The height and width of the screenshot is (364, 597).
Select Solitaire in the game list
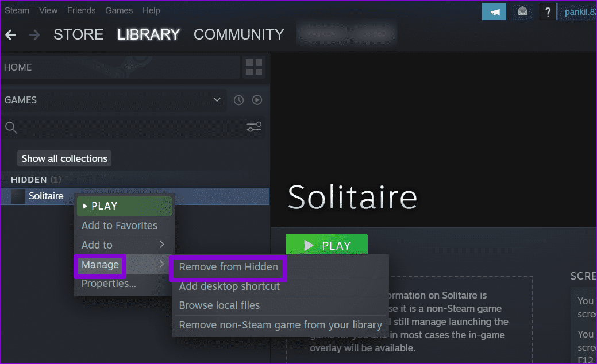pos(135,196)
